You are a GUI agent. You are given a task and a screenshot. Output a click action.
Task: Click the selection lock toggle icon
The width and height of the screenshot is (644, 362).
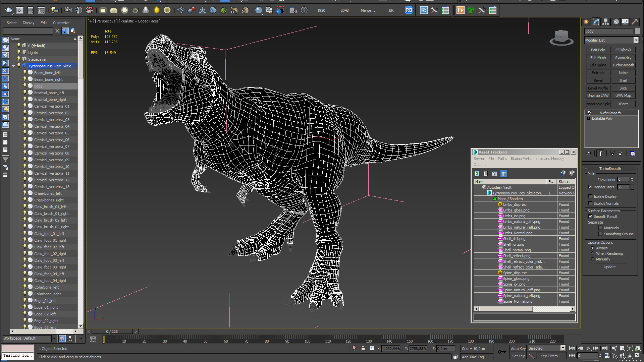[363, 349]
